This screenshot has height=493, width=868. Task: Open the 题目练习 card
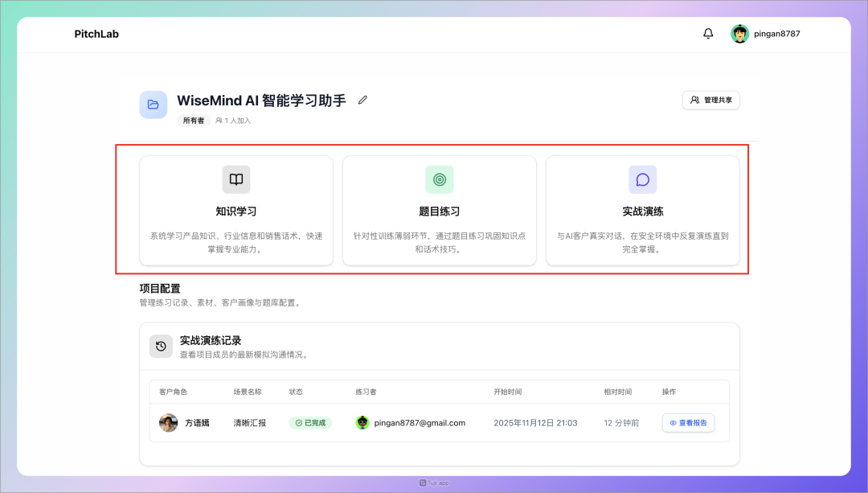click(x=440, y=212)
